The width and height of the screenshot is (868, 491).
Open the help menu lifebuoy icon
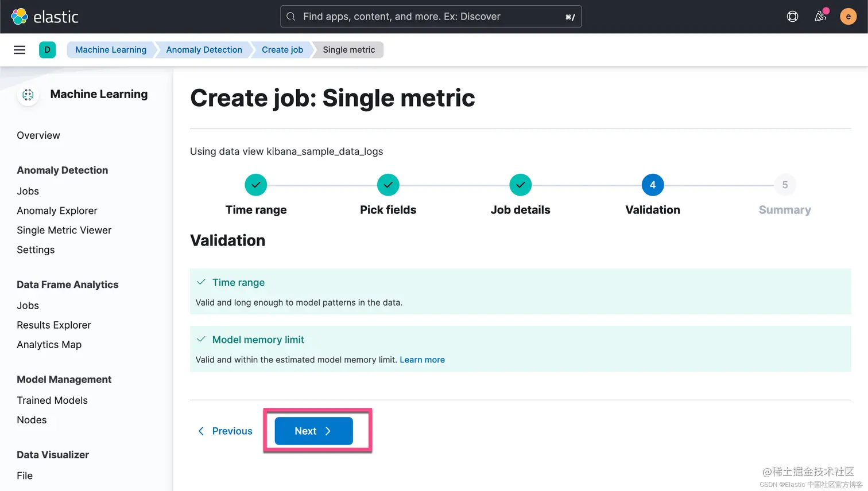[x=792, y=17]
